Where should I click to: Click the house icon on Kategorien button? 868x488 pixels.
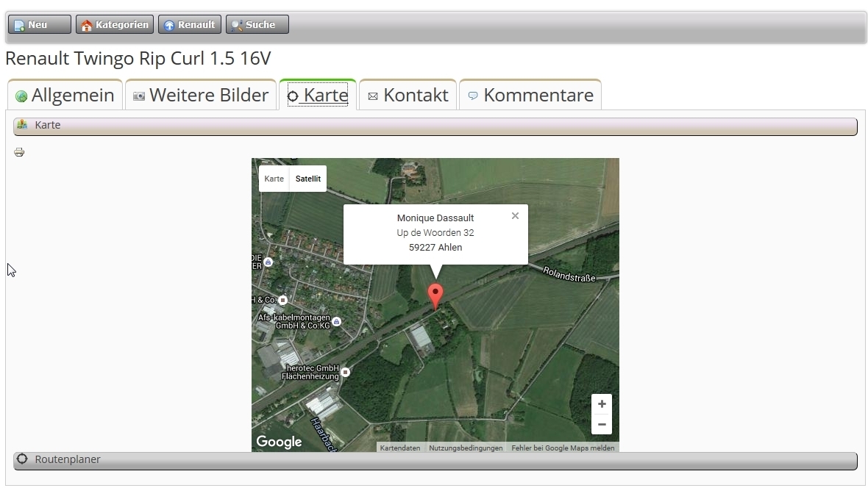[x=86, y=26]
